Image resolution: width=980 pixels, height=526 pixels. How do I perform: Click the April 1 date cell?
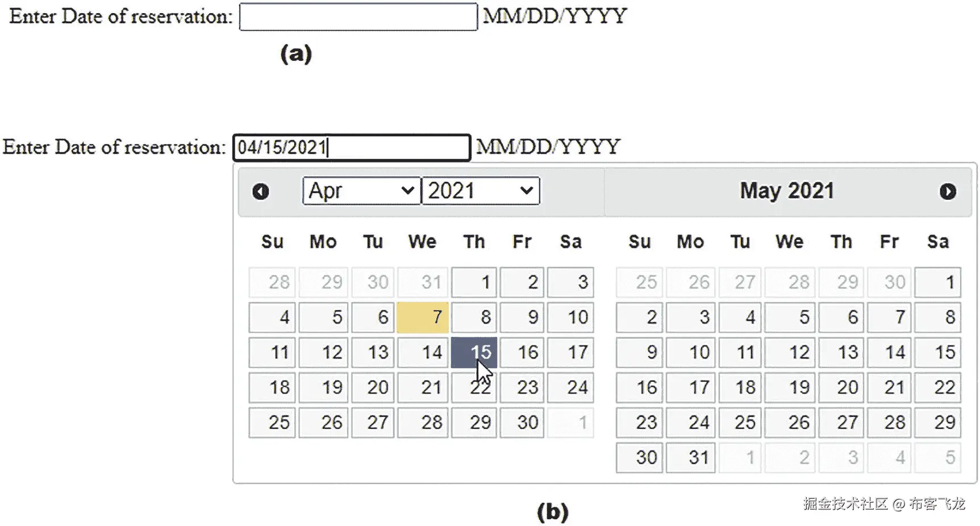[474, 282]
